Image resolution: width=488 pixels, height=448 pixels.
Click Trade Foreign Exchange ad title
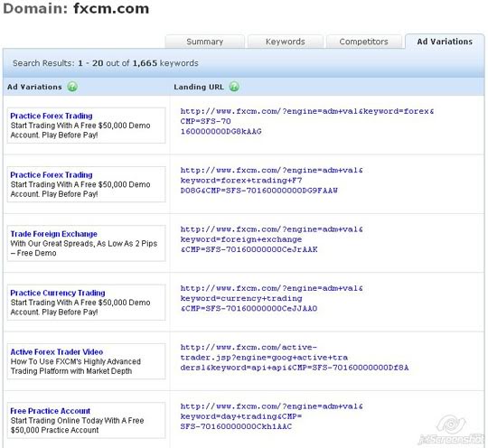point(54,234)
